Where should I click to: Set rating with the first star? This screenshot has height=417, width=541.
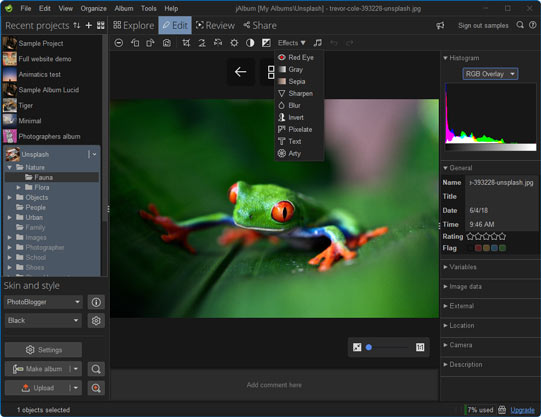[470, 236]
